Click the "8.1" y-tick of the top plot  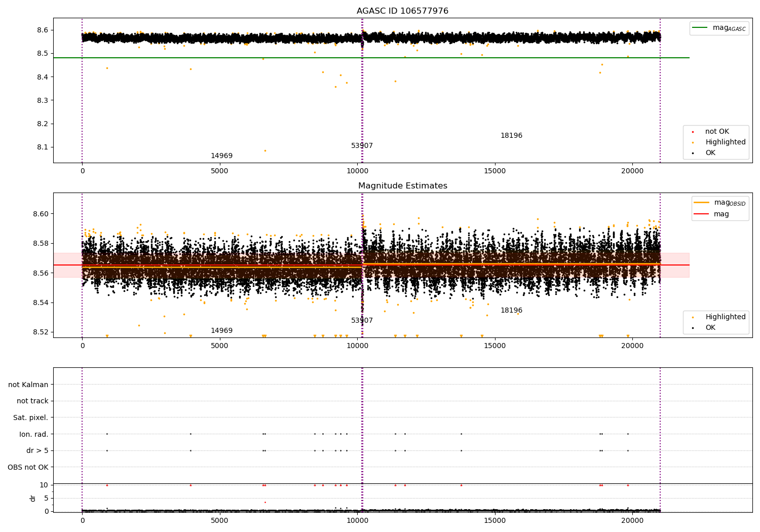43,147
